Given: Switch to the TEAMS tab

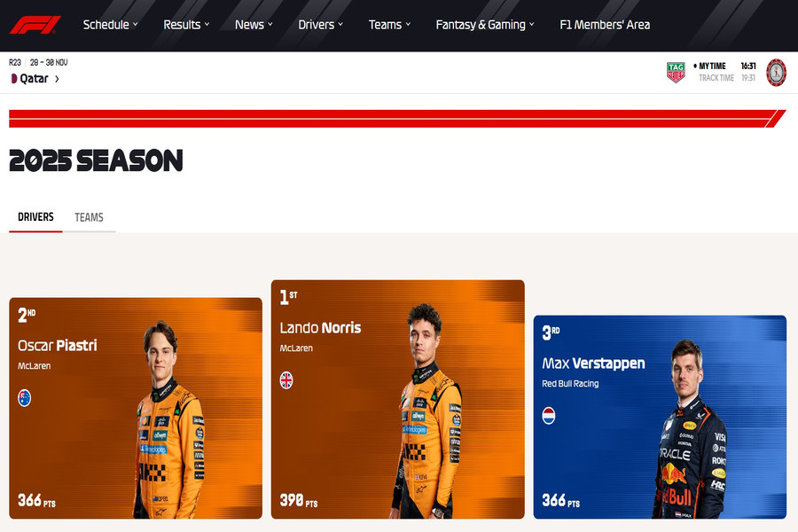Looking at the screenshot, I should coord(90,217).
